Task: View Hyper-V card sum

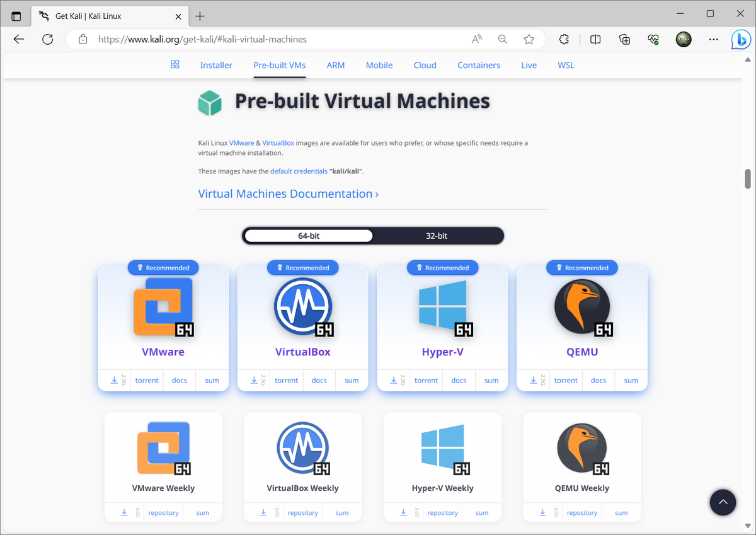Action: (x=492, y=380)
